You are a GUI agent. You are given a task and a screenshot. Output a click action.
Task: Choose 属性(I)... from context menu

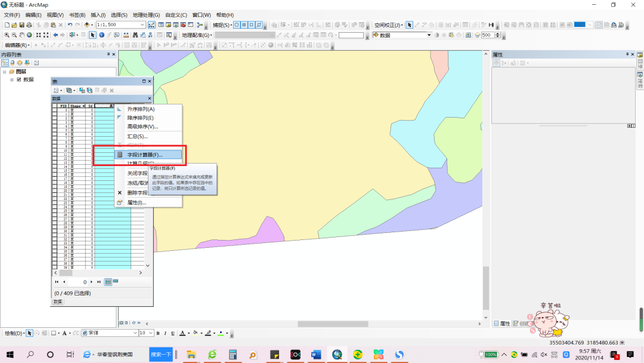tap(148, 202)
